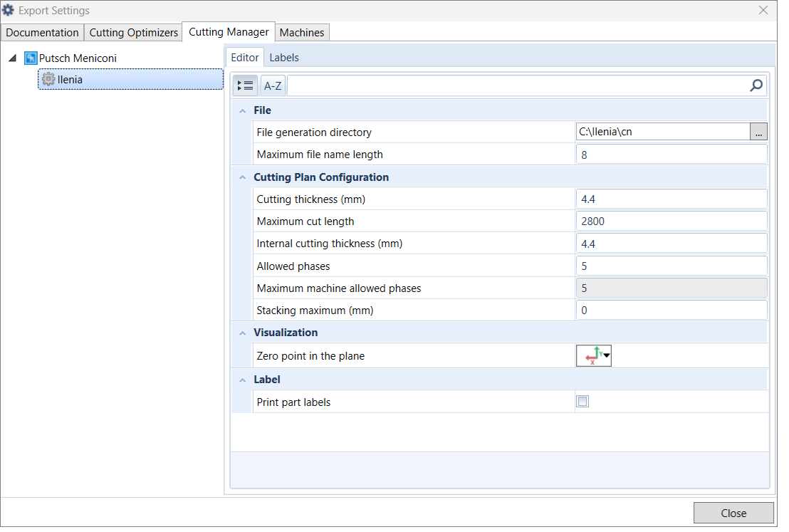
Task: Click the File generation directory label
Action: [314, 132]
